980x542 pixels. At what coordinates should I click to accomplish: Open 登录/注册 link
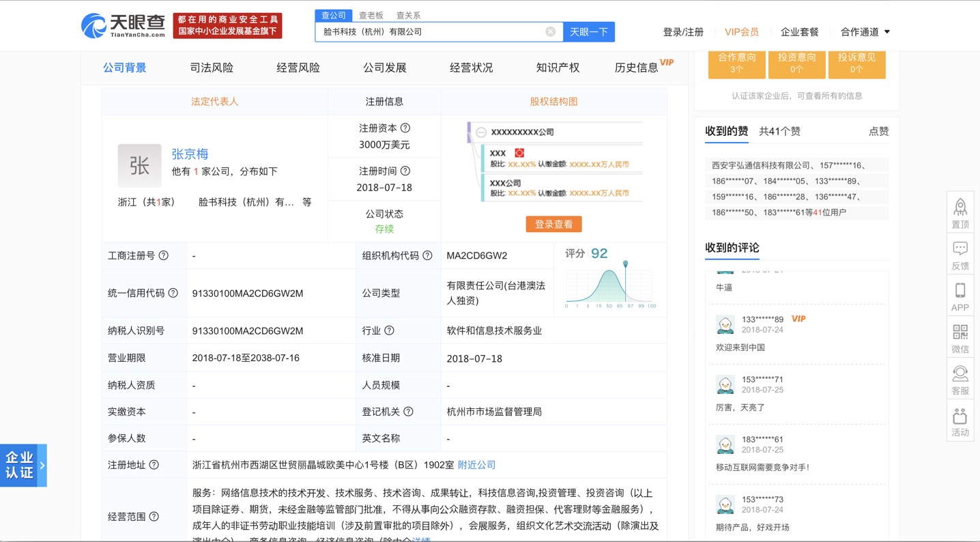click(683, 31)
